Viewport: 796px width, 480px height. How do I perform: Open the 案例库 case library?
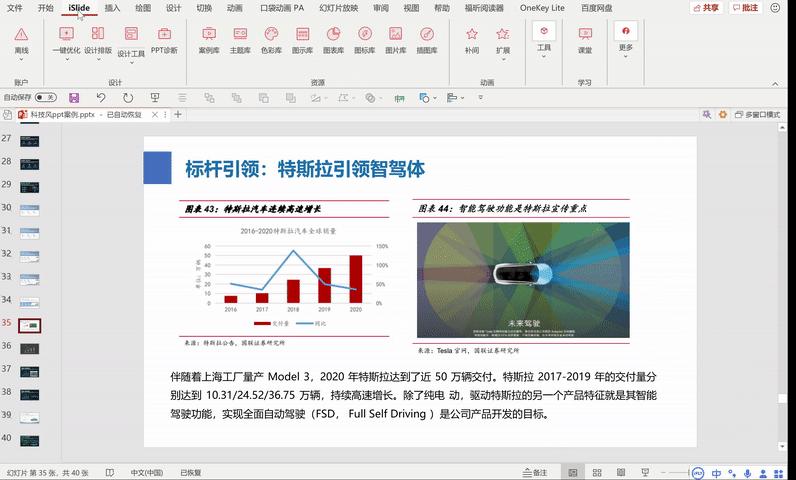pos(209,41)
